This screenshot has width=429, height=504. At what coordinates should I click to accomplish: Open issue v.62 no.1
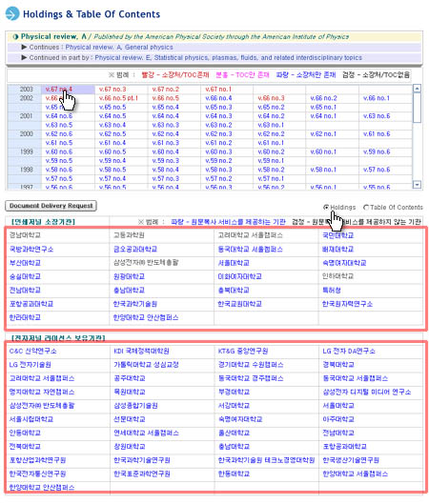coord(323,134)
